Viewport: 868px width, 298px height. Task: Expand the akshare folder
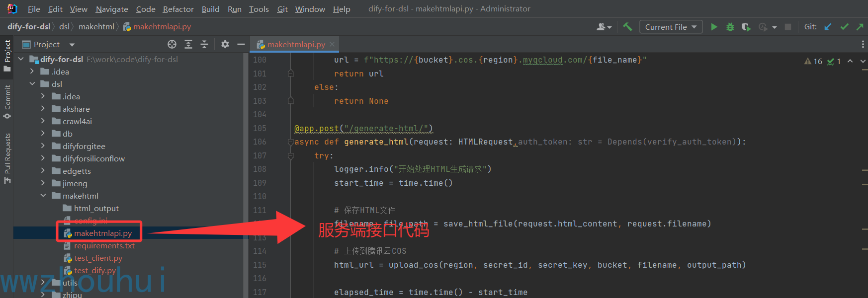(x=43, y=109)
